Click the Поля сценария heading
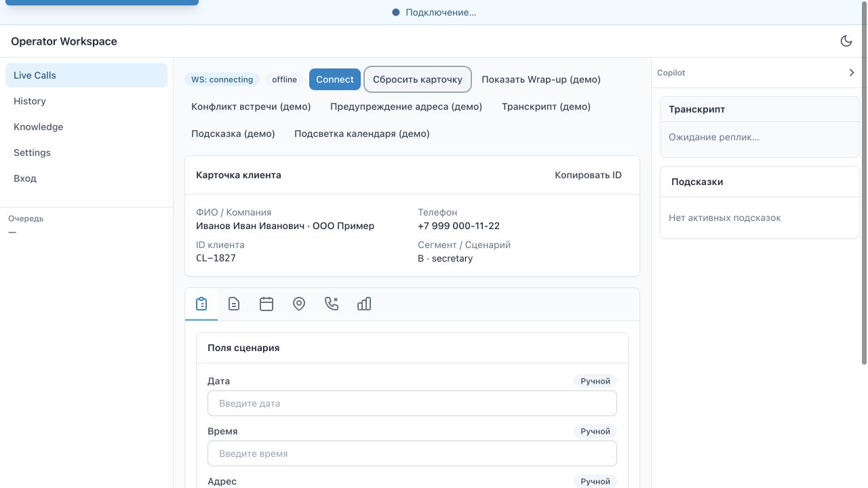 [x=243, y=348]
